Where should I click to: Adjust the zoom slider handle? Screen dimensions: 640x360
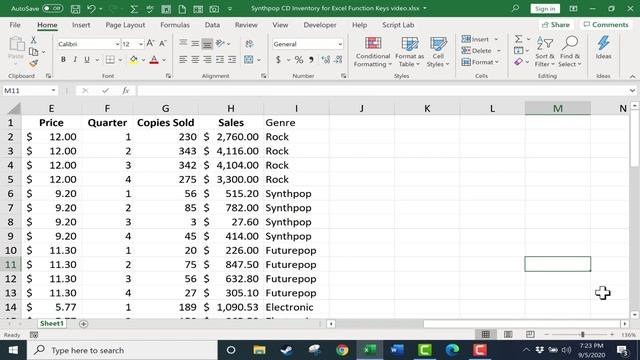point(582,334)
